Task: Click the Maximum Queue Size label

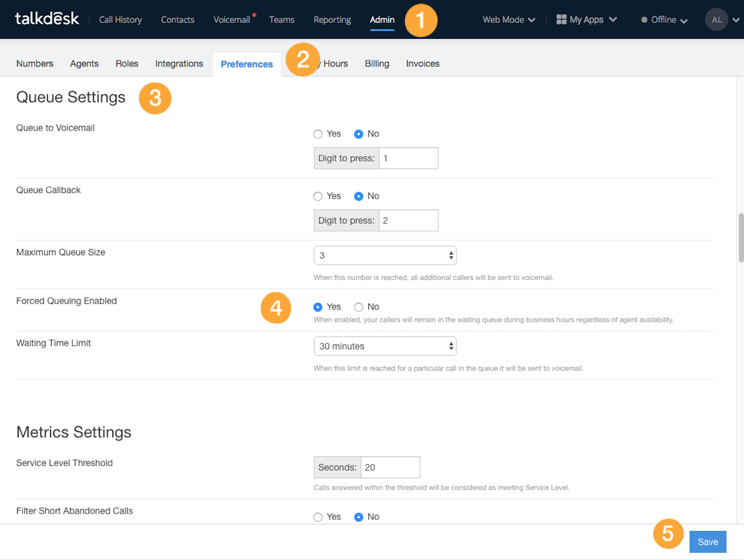Action: tap(61, 252)
